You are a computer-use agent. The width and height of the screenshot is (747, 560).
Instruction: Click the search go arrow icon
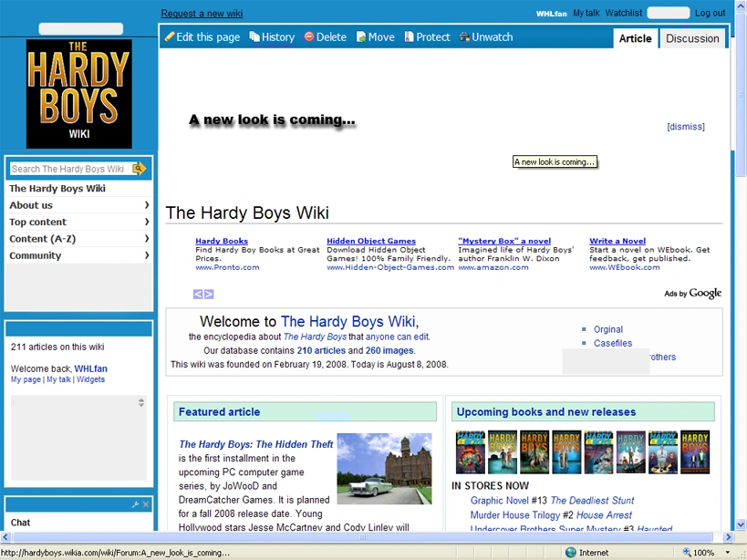tap(140, 169)
